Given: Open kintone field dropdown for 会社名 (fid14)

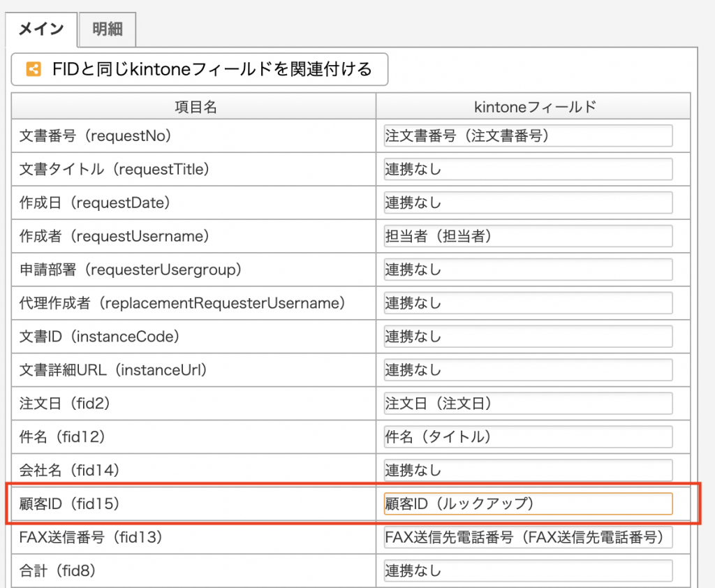Looking at the screenshot, I should (528, 470).
